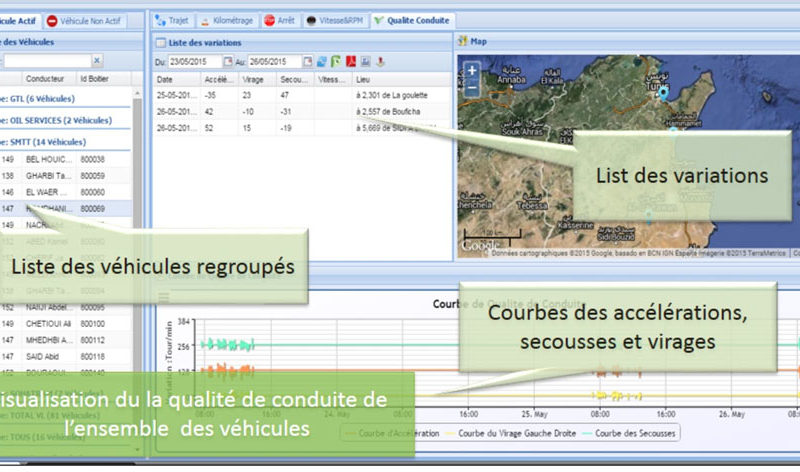Zoom in on the map
Image resolution: width=800 pixels, height=472 pixels.
[x=472, y=71]
